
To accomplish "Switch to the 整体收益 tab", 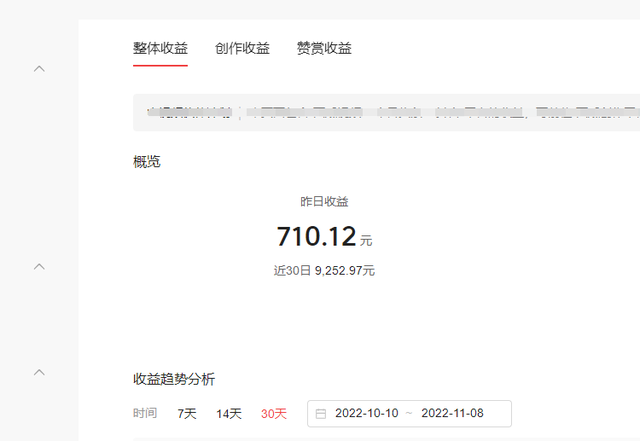I will [160, 48].
